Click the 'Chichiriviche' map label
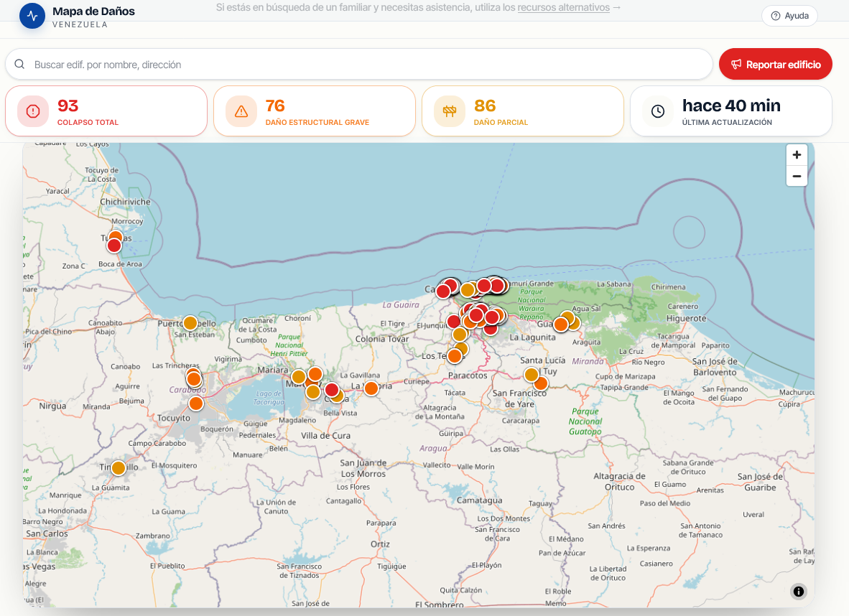The height and width of the screenshot is (616, 849). coord(125,202)
